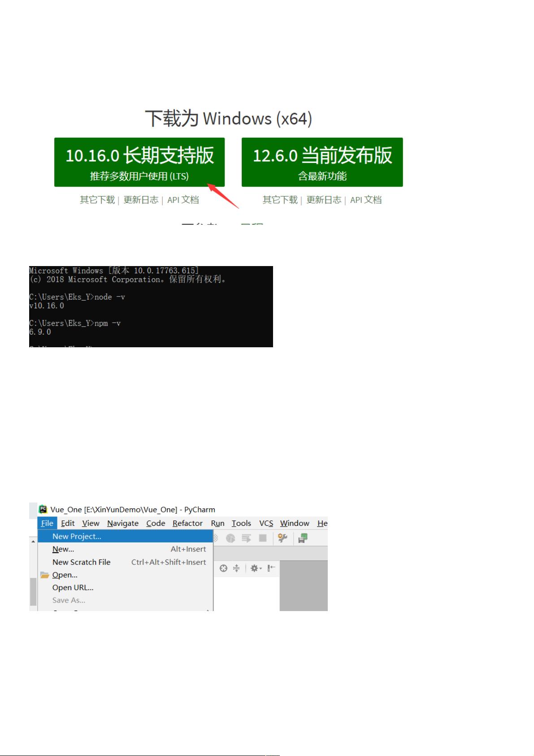Choose Open URL... menu entry
The image size is (534, 756).
click(126, 587)
